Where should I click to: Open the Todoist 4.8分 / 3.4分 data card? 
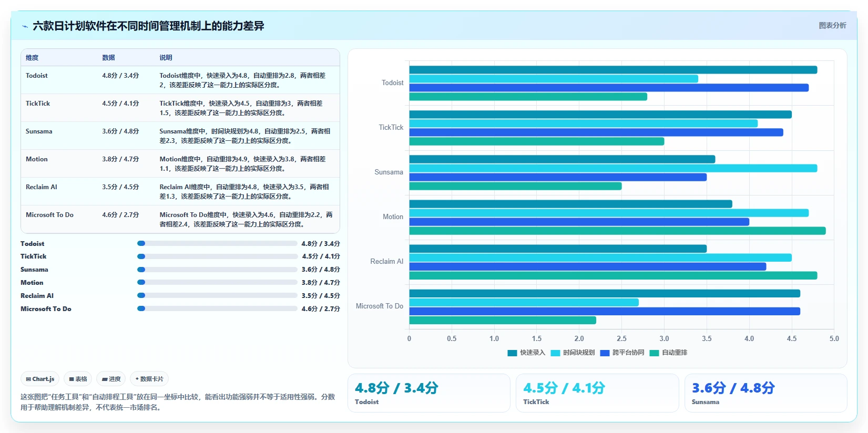(x=429, y=393)
